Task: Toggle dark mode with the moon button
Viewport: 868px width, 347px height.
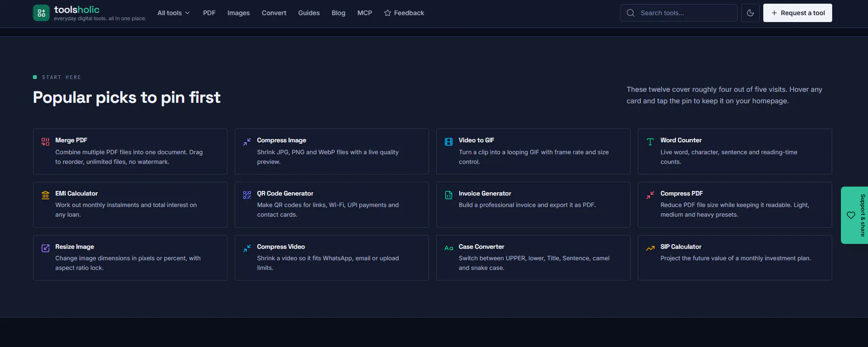Action: click(x=750, y=13)
